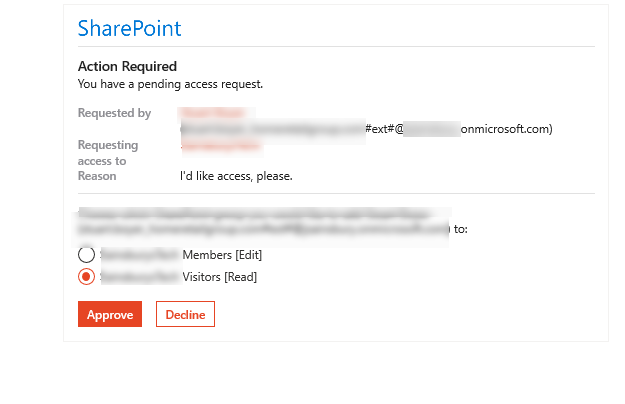
Task: Click the pending access request message
Action: click(x=170, y=84)
